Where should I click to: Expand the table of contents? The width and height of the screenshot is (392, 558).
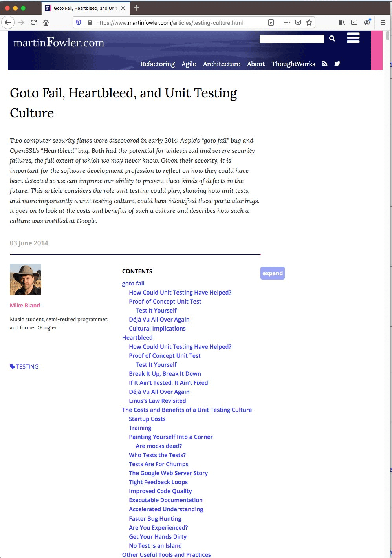coord(272,273)
